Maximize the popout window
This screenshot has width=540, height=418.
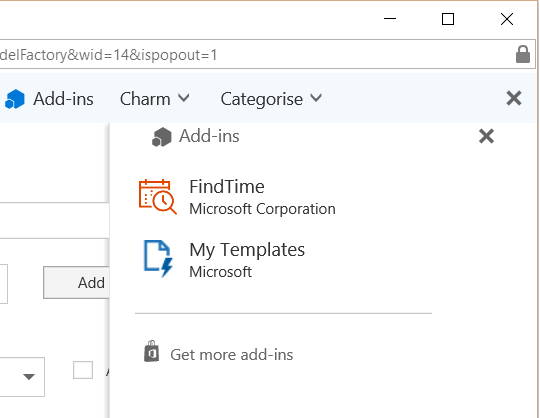point(448,19)
